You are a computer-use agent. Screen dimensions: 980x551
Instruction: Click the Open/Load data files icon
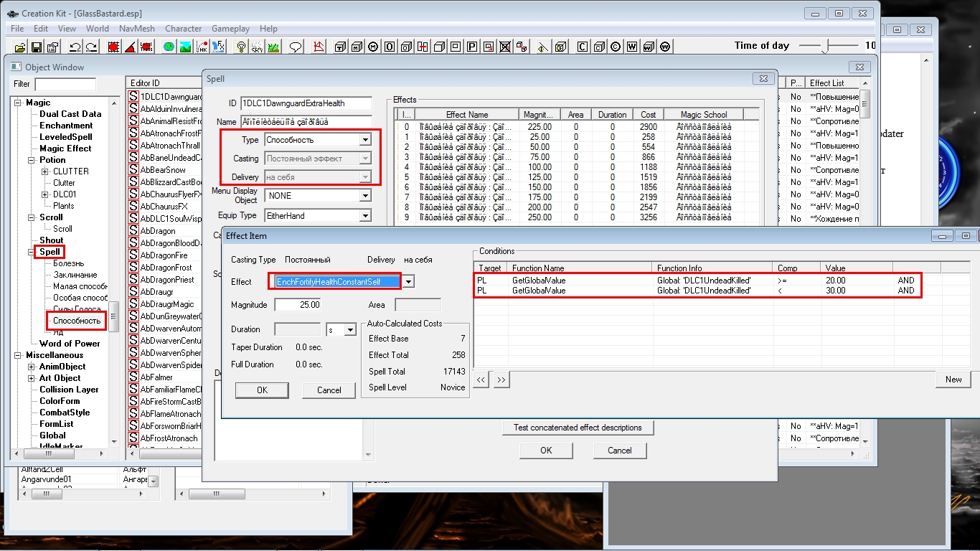point(19,47)
